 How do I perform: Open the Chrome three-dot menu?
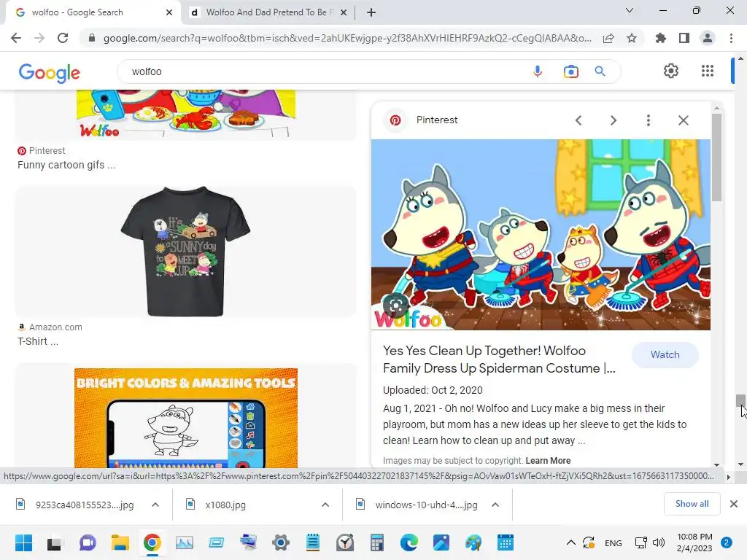pyautogui.click(x=731, y=38)
